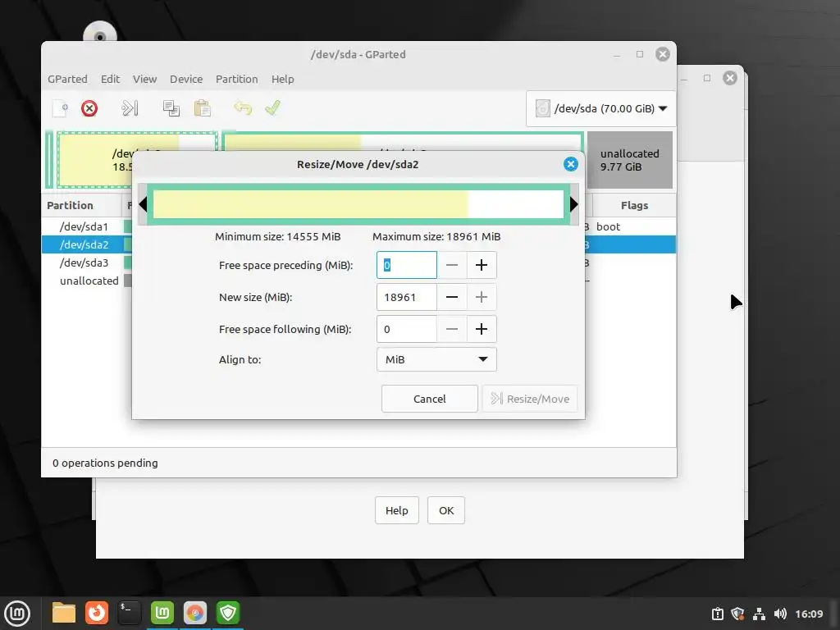Screen dimensions: 840x630
Task: Open the Edit menu
Action: (110, 80)
